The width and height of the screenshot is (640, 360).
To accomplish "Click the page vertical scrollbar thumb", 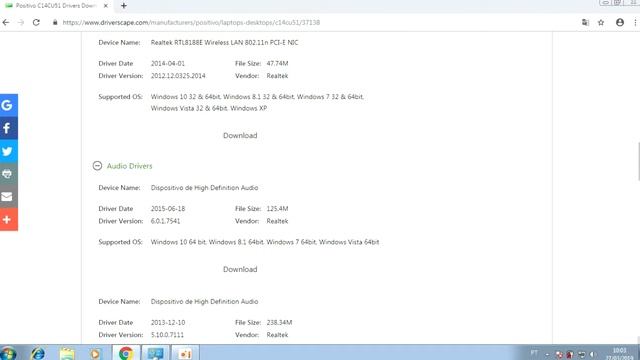I will [638, 161].
